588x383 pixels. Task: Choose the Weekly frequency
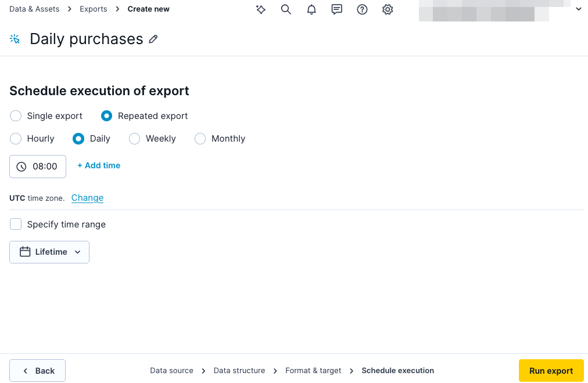(134, 139)
